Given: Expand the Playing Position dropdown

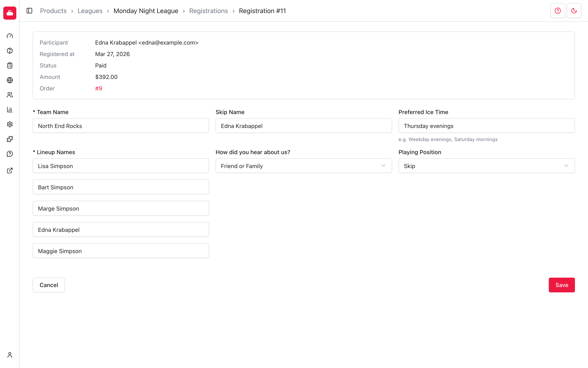Looking at the screenshot, I should [x=487, y=166].
